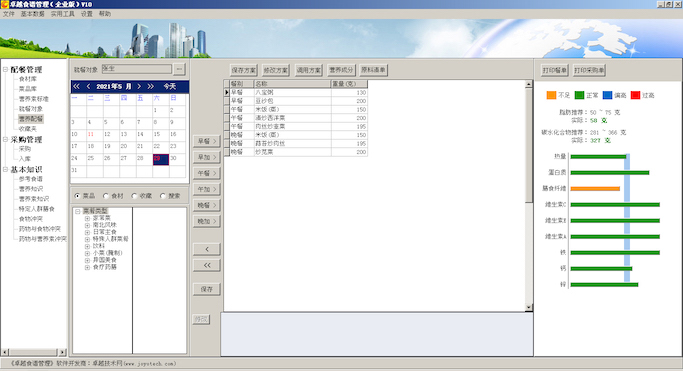Open 食物冲突 in the left tree
Screen dimensions: 683x371
pyautogui.click(x=30, y=219)
